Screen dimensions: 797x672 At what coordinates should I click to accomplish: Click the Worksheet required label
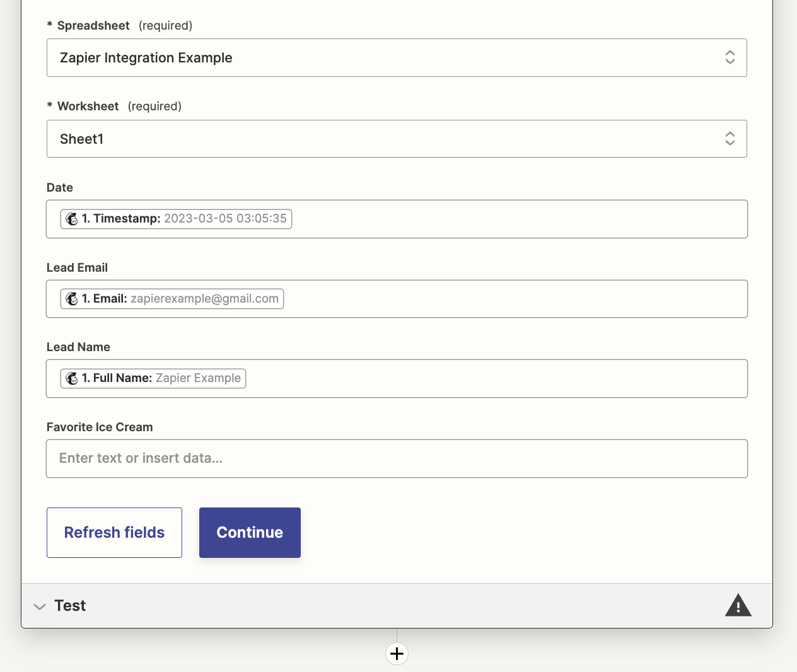point(114,107)
